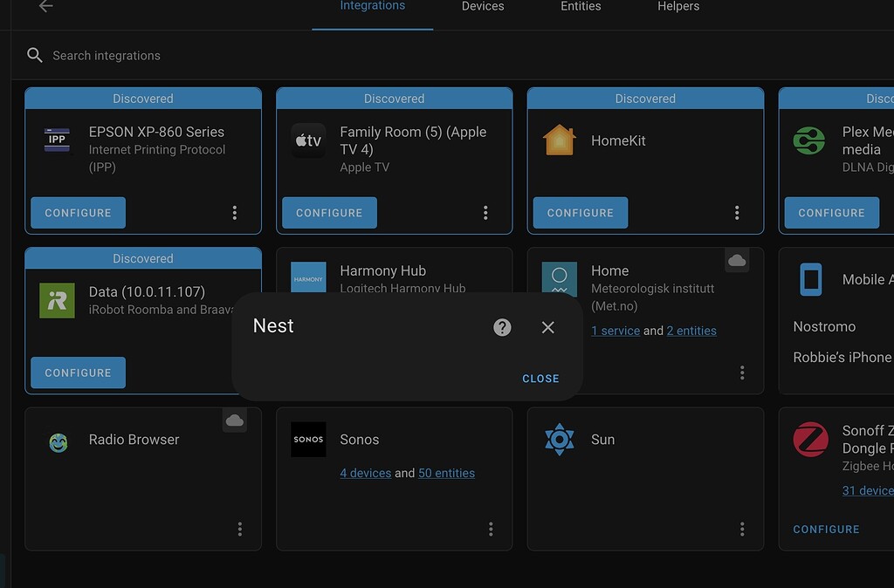Open the 1 service link
Viewport: 894px width, 588px height.
pyautogui.click(x=615, y=331)
